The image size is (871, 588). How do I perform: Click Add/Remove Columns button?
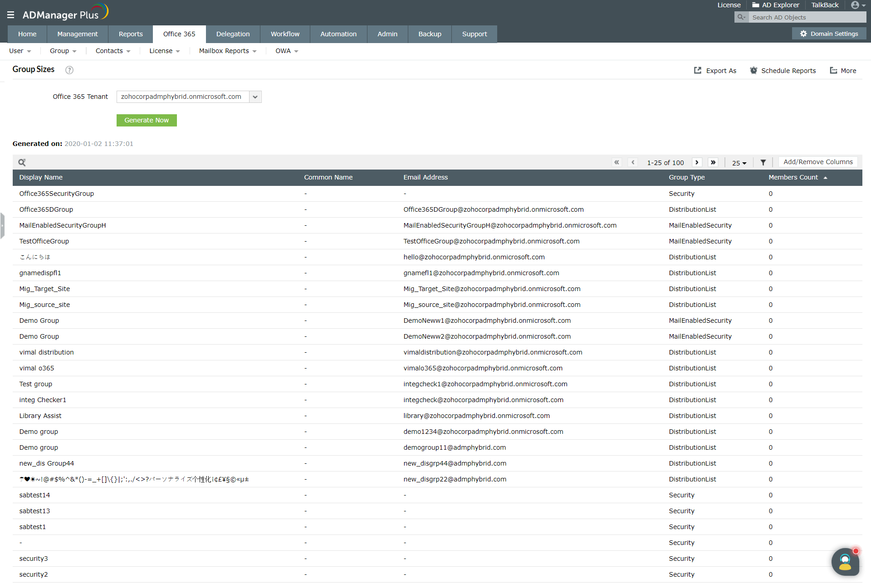[x=817, y=162]
